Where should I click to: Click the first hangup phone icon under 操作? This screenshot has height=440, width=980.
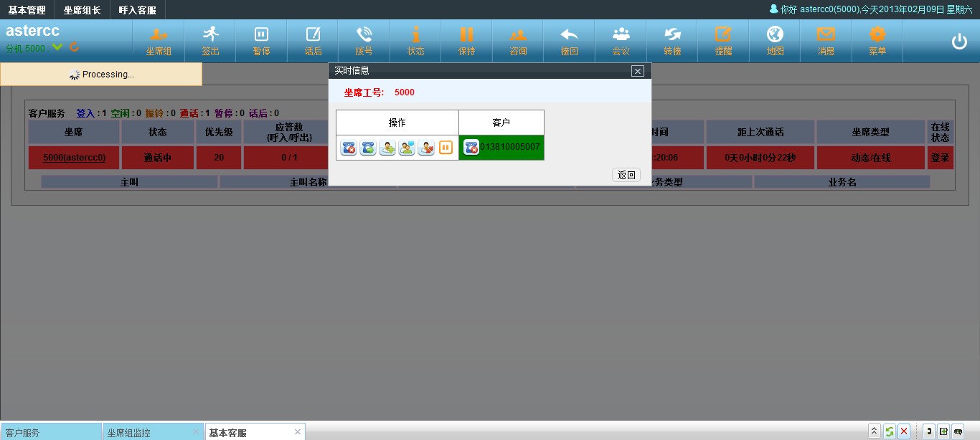pyautogui.click(x=349, y=148)
